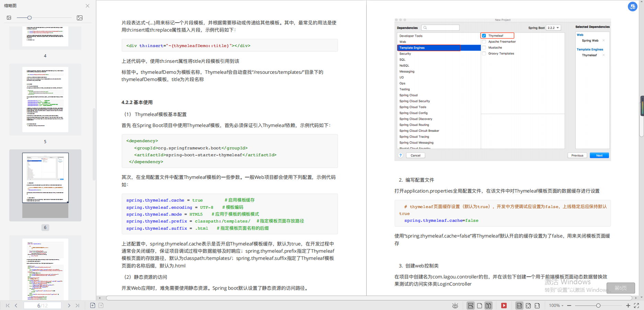The image size is (644, 310).
Task: Switch to single page view icon
Action: point(480,306)
